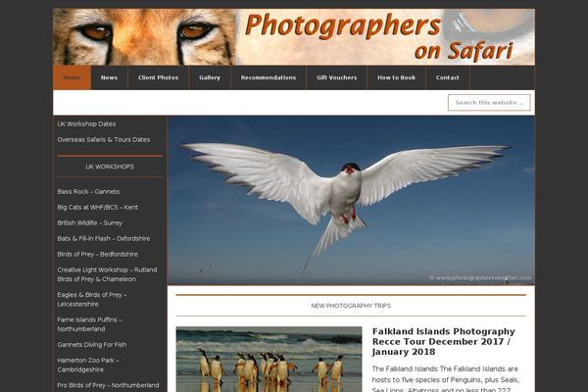Open Bass Rock – Gannets workshop
This screenshot has width=588, height=392.
tap(88, 192)
